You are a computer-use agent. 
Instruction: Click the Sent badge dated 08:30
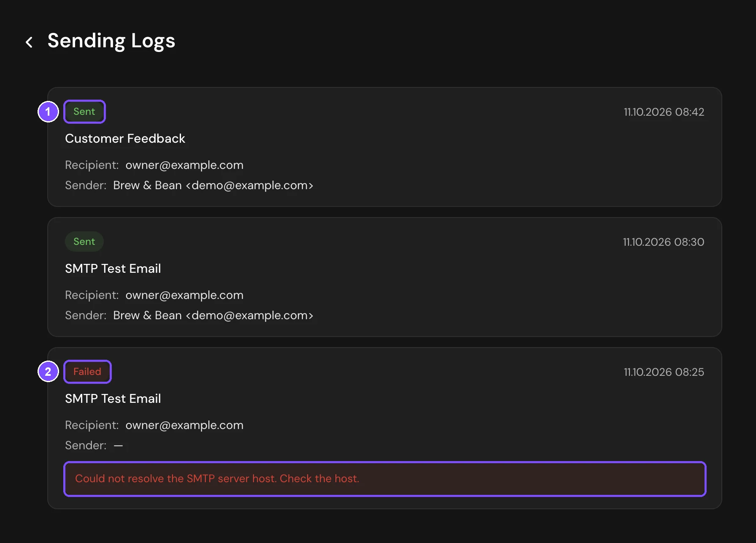click(84, 242)
